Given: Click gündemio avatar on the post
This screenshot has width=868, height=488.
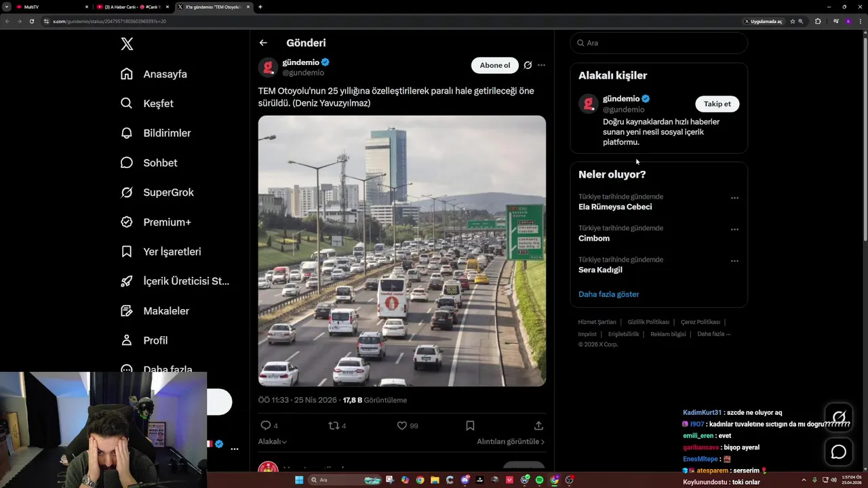Looking at the screenshot, I should [x=268, y=67].
